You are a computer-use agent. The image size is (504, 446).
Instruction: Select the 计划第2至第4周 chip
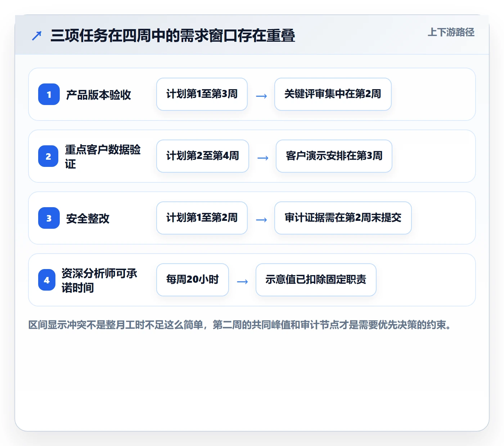(203, 156)
